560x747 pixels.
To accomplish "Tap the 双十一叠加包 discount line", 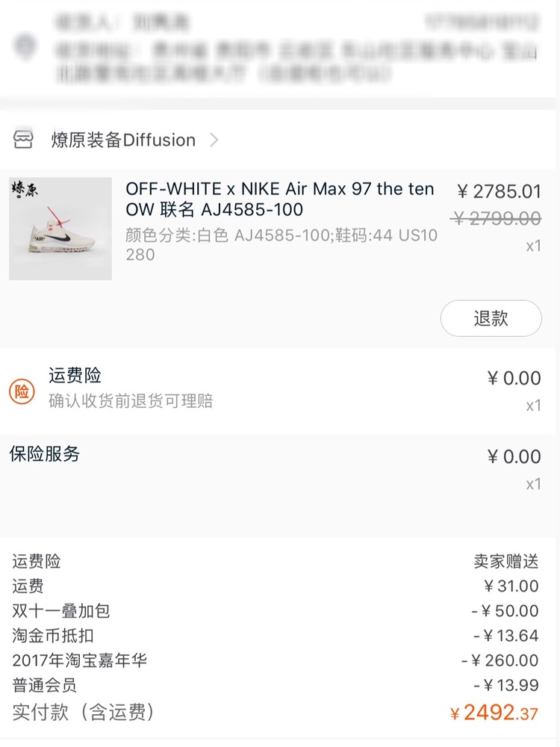I will 276,611.
